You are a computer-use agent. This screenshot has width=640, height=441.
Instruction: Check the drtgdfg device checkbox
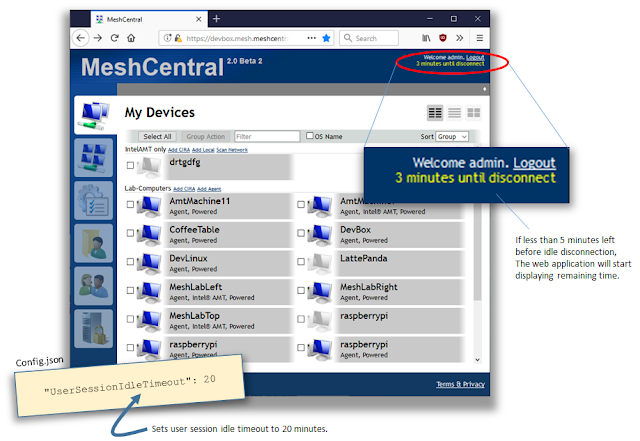[130, 165]
